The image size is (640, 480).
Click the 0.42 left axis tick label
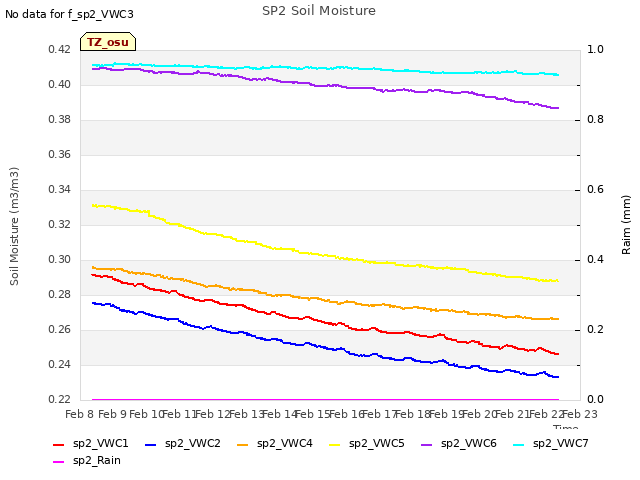click(x=60, y=50)
